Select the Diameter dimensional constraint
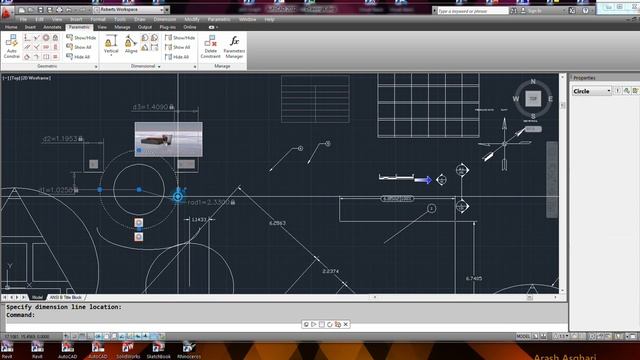The image size is (640, 360). (x=154, y=38)
